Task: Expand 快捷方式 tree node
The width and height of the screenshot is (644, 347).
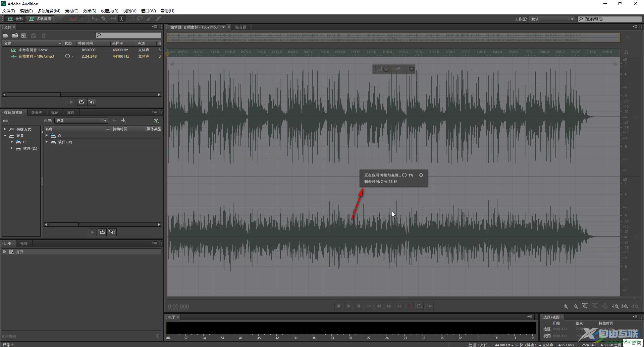Action: 5,129
